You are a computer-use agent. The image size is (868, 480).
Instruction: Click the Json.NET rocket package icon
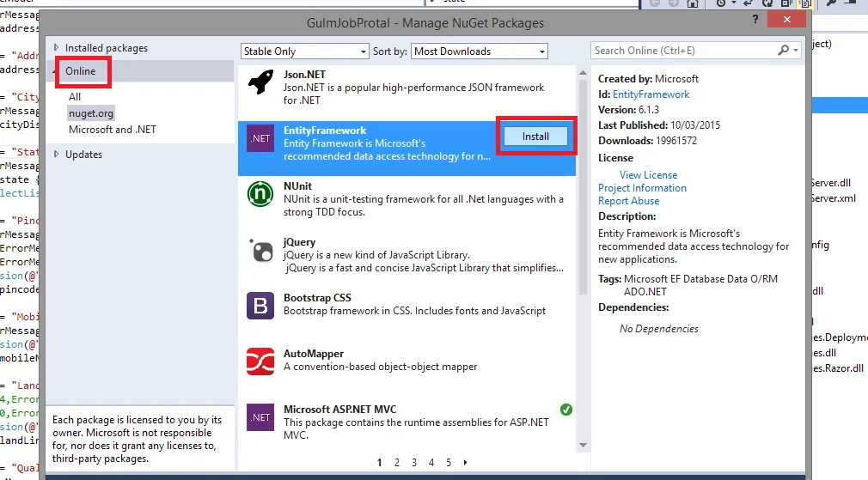click(x=260, y=82)
